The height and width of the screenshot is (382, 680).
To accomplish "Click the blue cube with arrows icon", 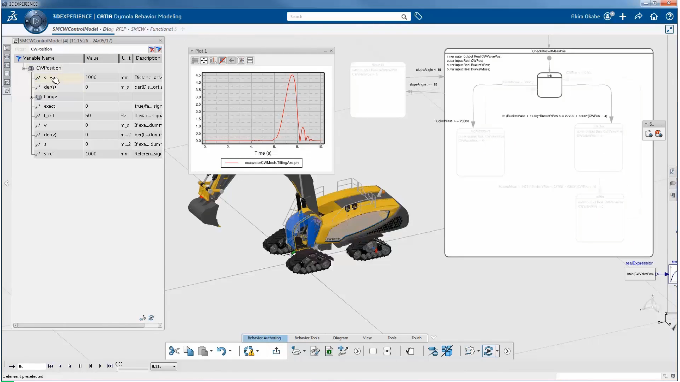I will click(447, 351).
